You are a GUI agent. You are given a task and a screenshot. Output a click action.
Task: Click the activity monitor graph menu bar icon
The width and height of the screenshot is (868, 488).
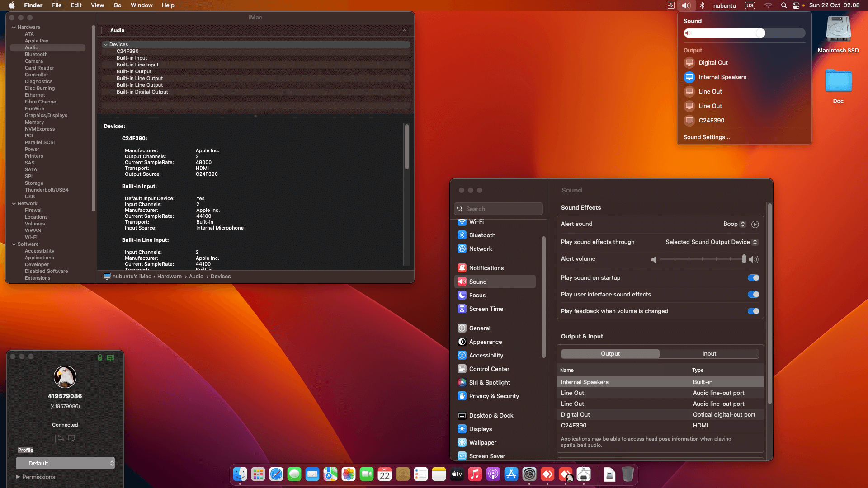[x=671, y=5]
